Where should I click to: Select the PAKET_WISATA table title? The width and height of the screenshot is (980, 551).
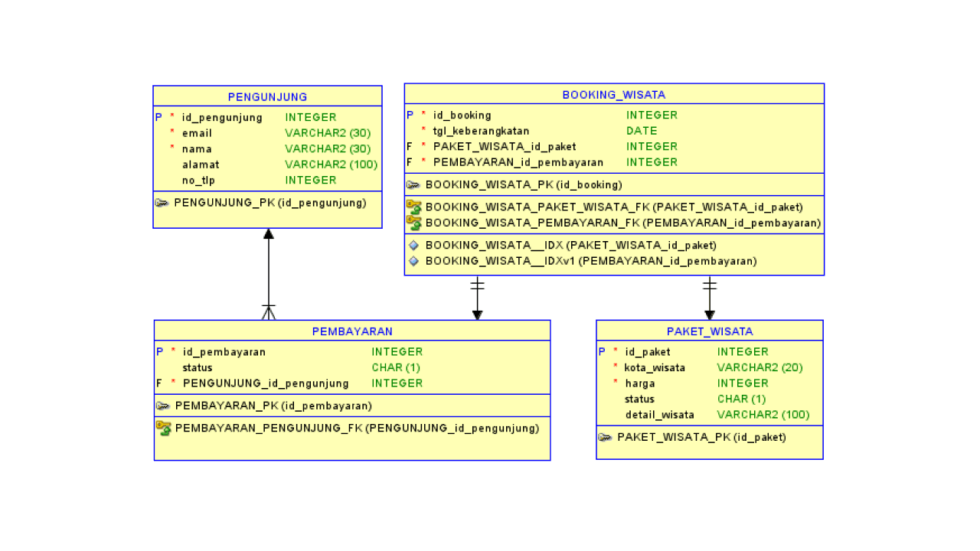[710, 331]
